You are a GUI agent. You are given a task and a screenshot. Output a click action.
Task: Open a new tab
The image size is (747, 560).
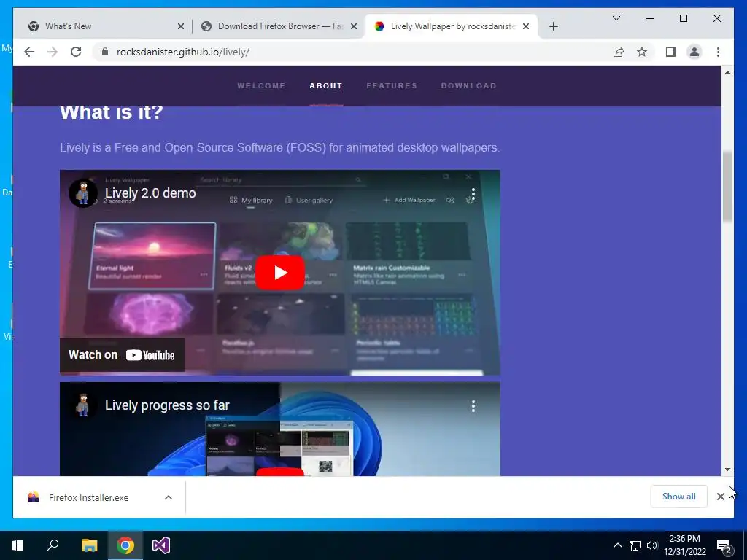click(553, 26)
